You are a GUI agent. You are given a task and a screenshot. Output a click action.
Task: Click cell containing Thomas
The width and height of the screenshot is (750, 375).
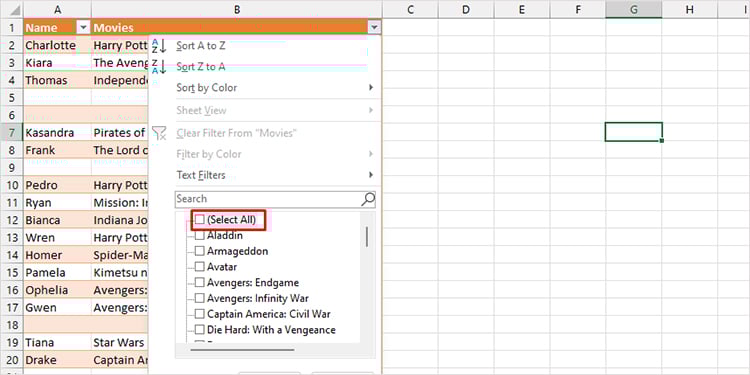tap(57, 80)
